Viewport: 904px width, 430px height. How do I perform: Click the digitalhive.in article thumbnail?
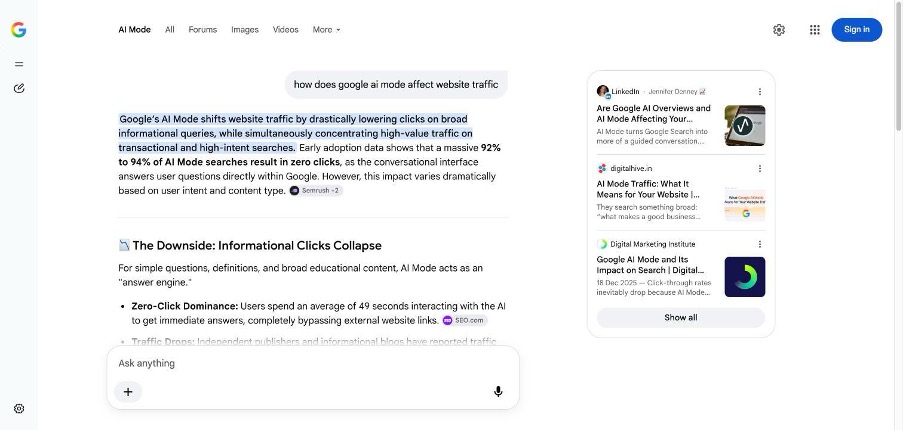click(x=745, y=204)
